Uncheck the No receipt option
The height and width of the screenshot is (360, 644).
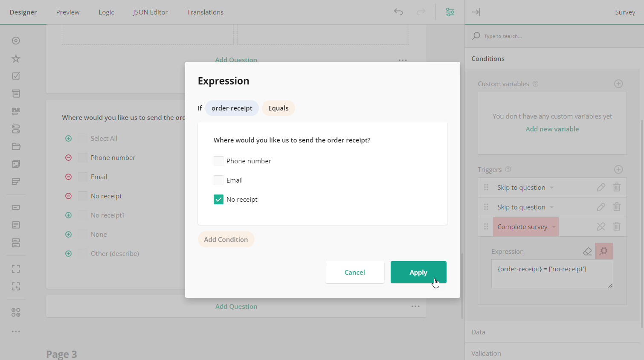(218, 199)
